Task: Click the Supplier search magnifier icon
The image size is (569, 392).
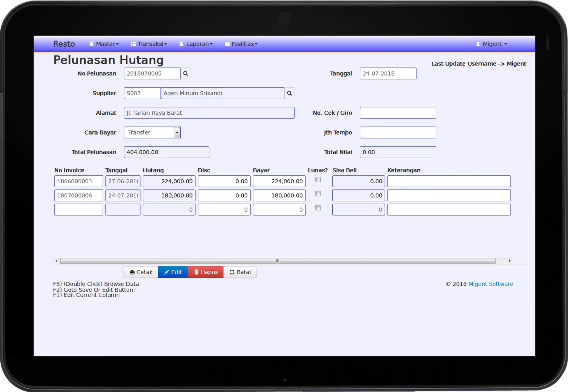Action: (289, 93)
